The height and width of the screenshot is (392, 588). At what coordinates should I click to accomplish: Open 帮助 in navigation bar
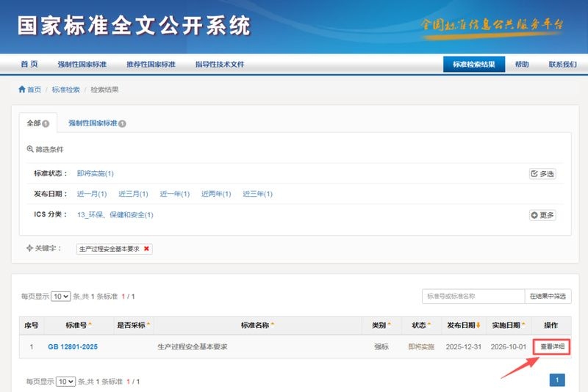tap(522, 64)
